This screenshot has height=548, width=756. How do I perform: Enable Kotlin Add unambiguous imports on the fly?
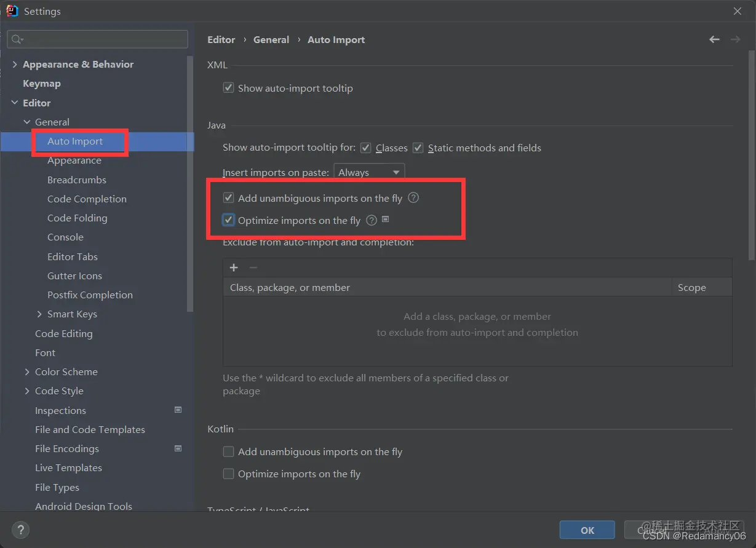(x=228, y=451)
